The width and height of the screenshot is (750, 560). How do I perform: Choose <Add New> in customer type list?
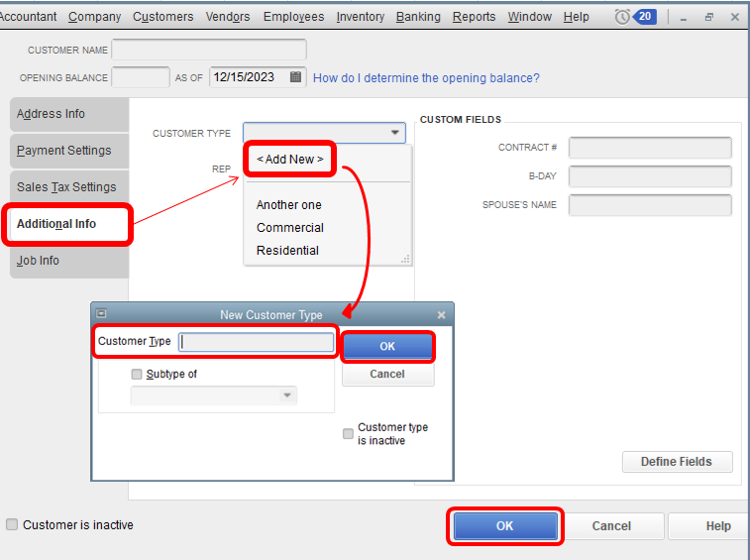(x=290, y=159)
